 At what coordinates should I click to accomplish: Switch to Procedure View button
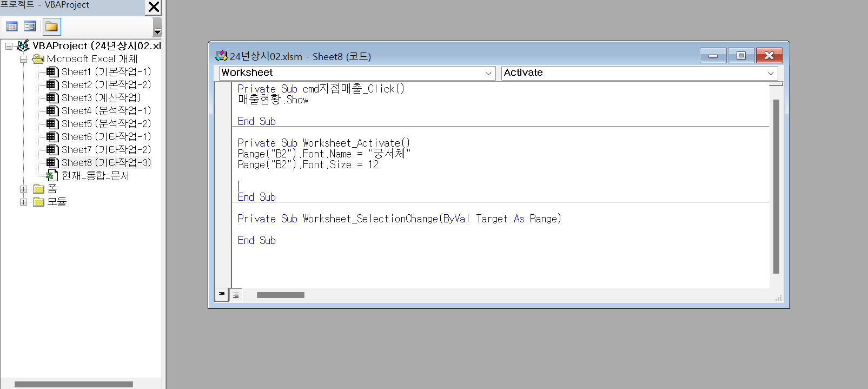(x=222, y=294)
